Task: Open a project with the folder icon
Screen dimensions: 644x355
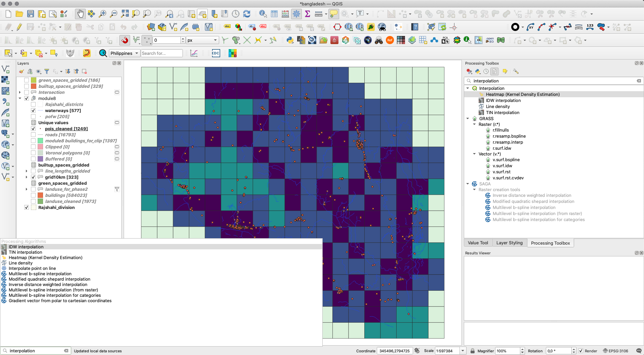Action: tap(19, 14)
